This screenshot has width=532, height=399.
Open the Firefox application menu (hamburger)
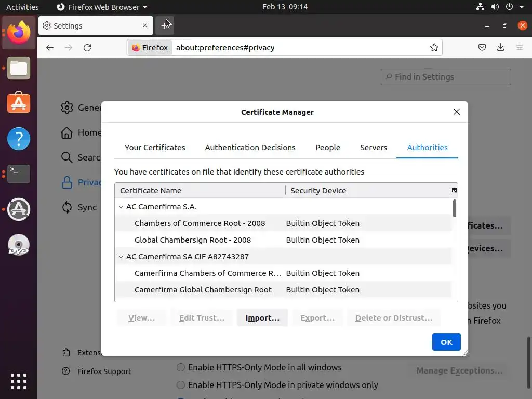[x=519, y=48]
